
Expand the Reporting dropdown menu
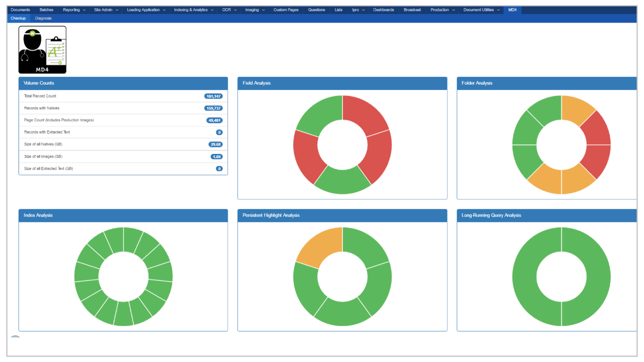[74, 10]
